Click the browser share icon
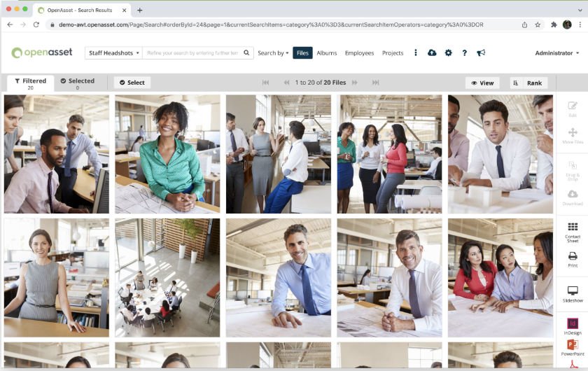 click(x=524, y=24)
